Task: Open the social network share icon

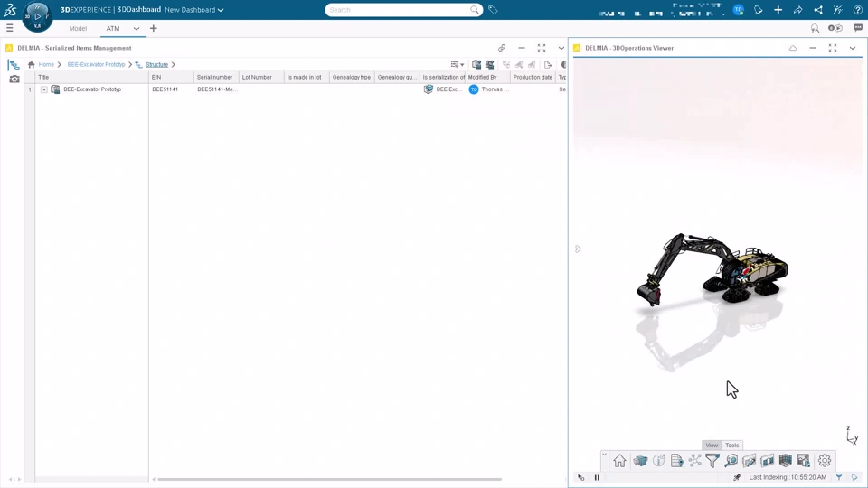Action: (x=817, y=9)
